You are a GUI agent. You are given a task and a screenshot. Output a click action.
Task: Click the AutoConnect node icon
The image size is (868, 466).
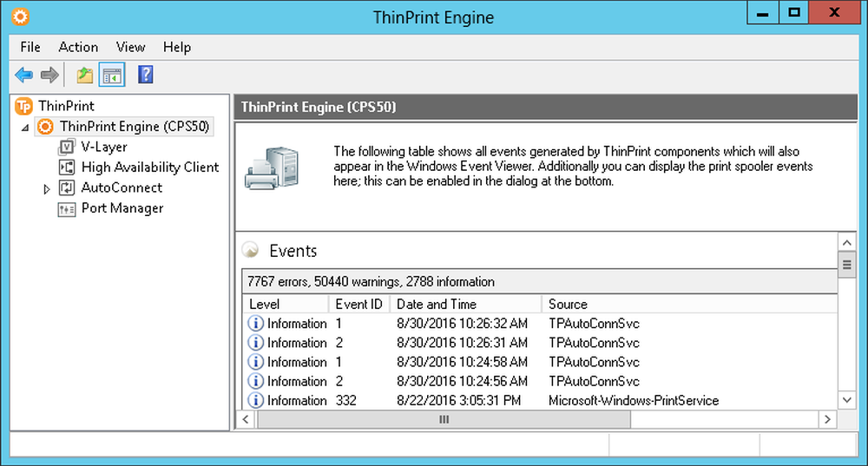(67, 188)
